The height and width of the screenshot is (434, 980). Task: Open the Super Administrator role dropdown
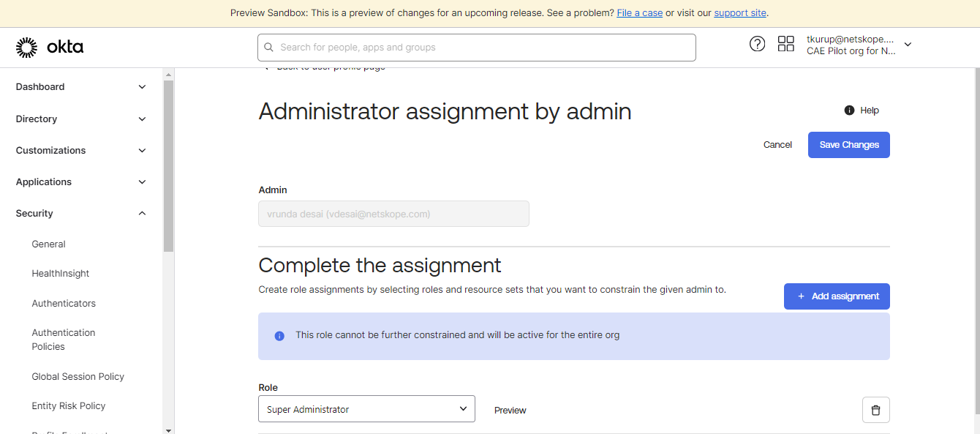click(366, 409)
